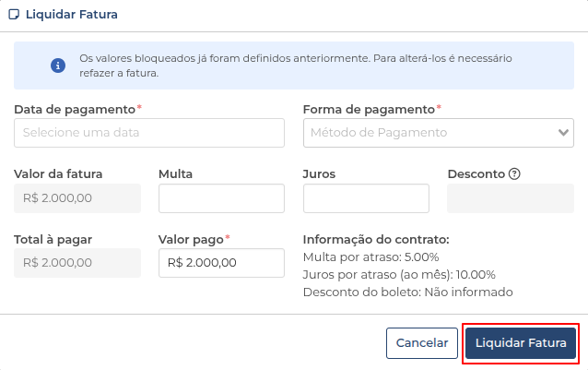Click the Desconto do boleto contract line

click(x=408, y=292)
